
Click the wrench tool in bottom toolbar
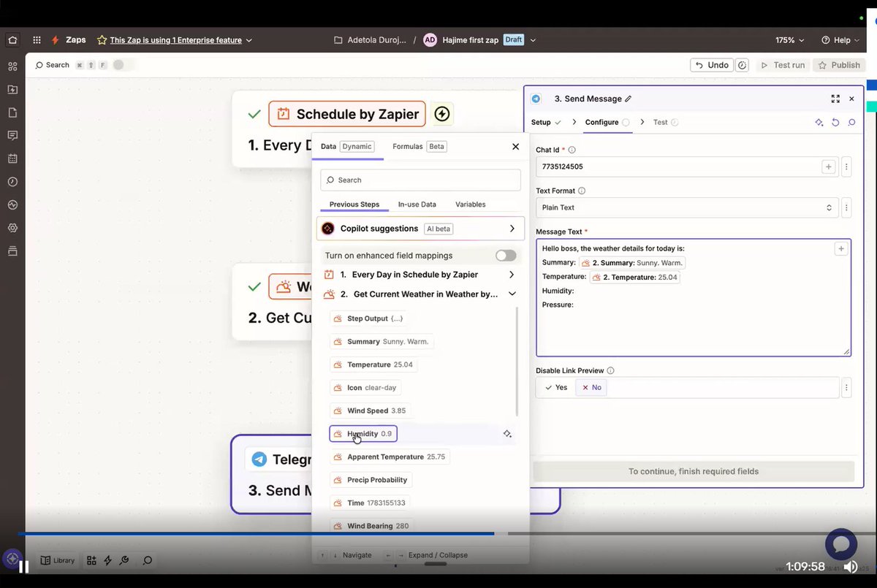124,560
